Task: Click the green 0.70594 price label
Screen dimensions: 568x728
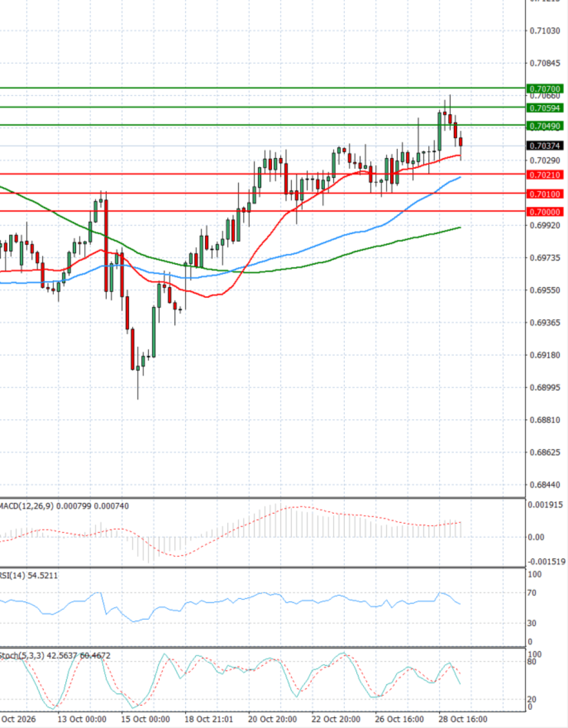Action: (545, 108)
